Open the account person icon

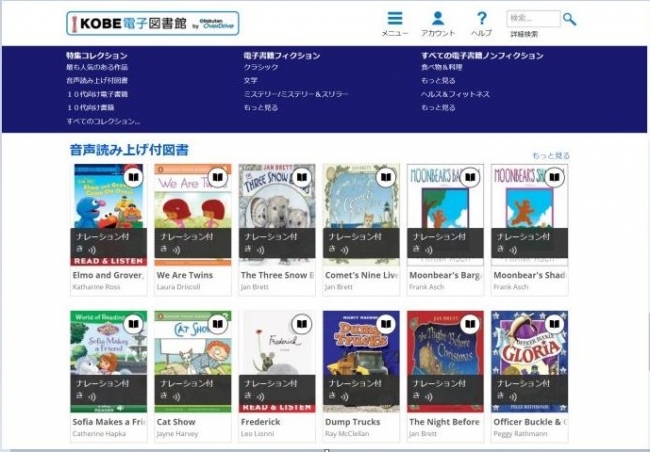pyautogui.click(x=438, y=18)
